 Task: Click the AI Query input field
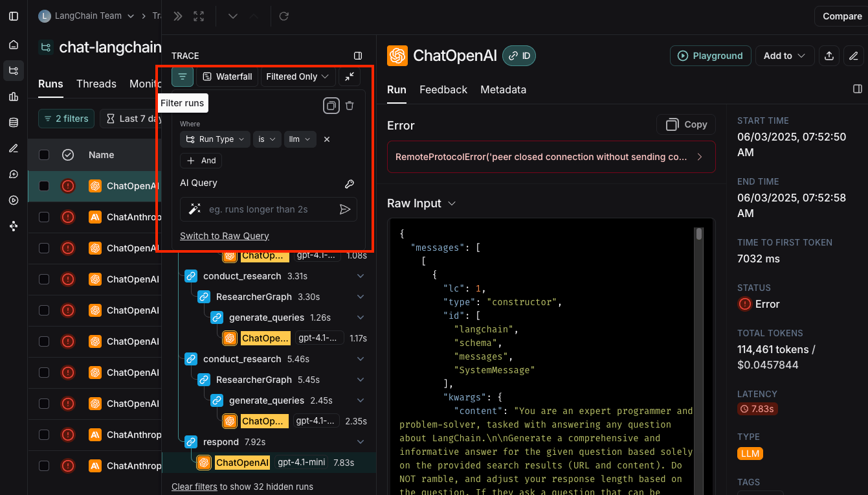pos(268,209)
